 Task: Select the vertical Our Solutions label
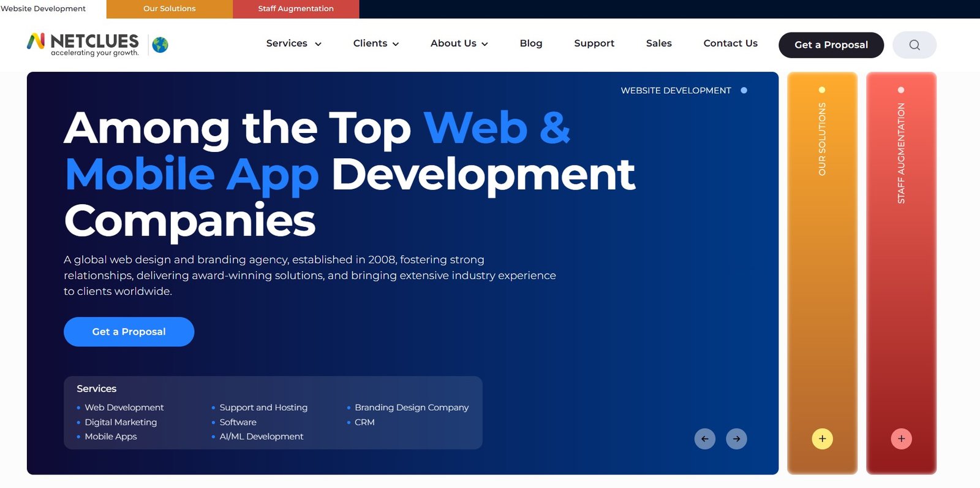tap(822, 139)
